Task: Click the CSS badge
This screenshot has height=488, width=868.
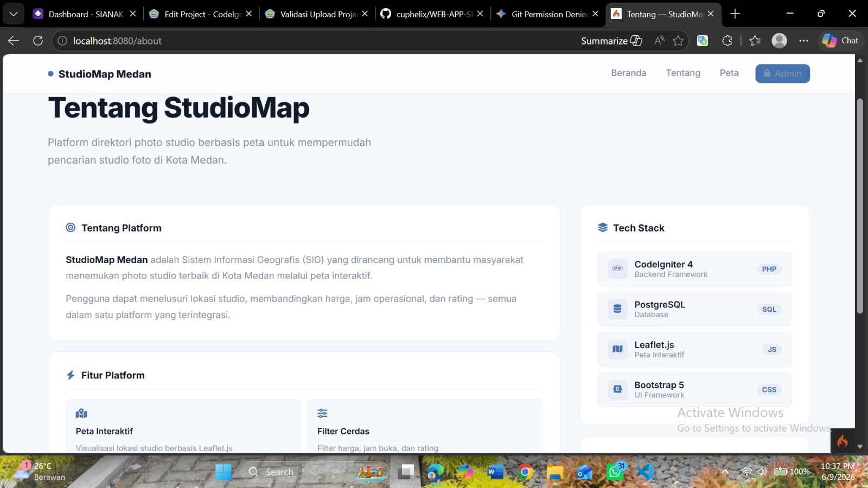Action: [x=769, y=389]
